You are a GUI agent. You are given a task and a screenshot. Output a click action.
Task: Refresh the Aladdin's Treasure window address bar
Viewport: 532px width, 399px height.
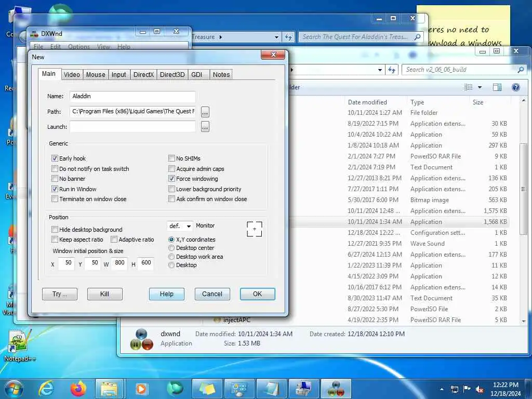(x=288, y=37)
